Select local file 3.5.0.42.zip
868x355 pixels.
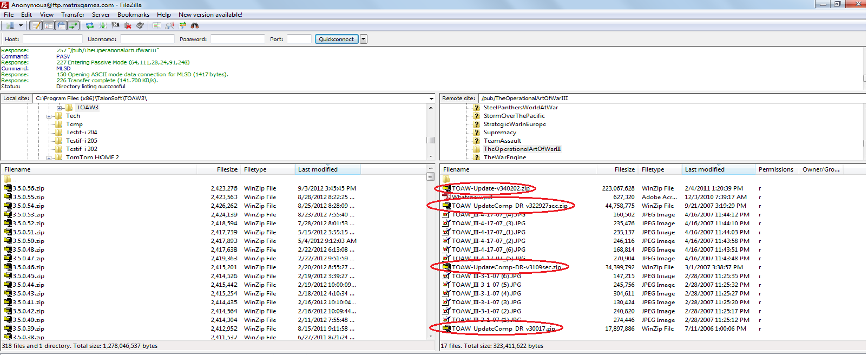(x=28, y=311)
